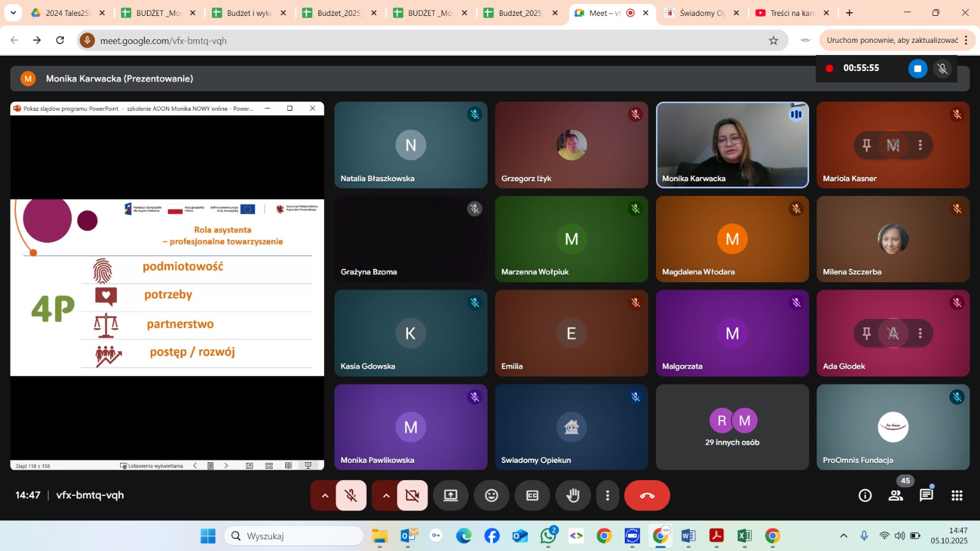Viewport: 980px width, 551px height.
Task: Expand video settings arrow beside camera
Action: (x=386, y=495)
